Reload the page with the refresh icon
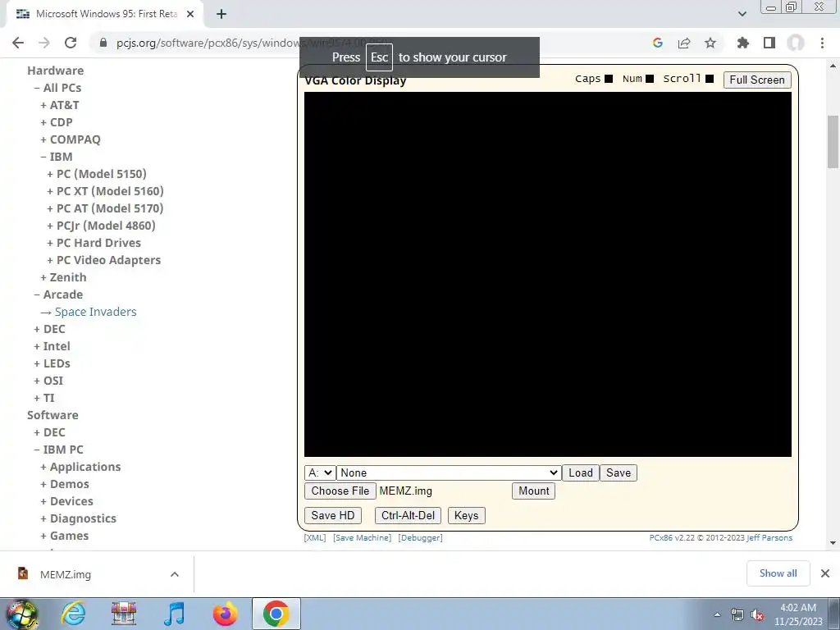This screenshot has height=630, width=840. [x=71, y=43]
